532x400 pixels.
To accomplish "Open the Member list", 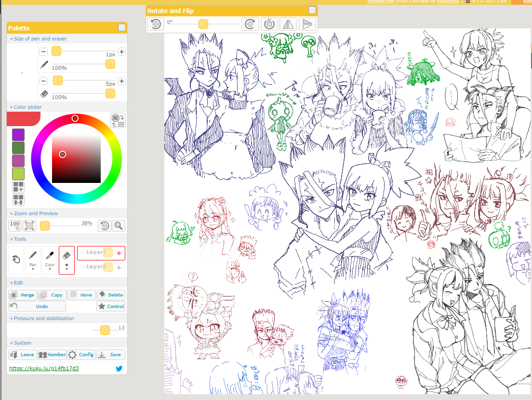I will pos(52,355).
